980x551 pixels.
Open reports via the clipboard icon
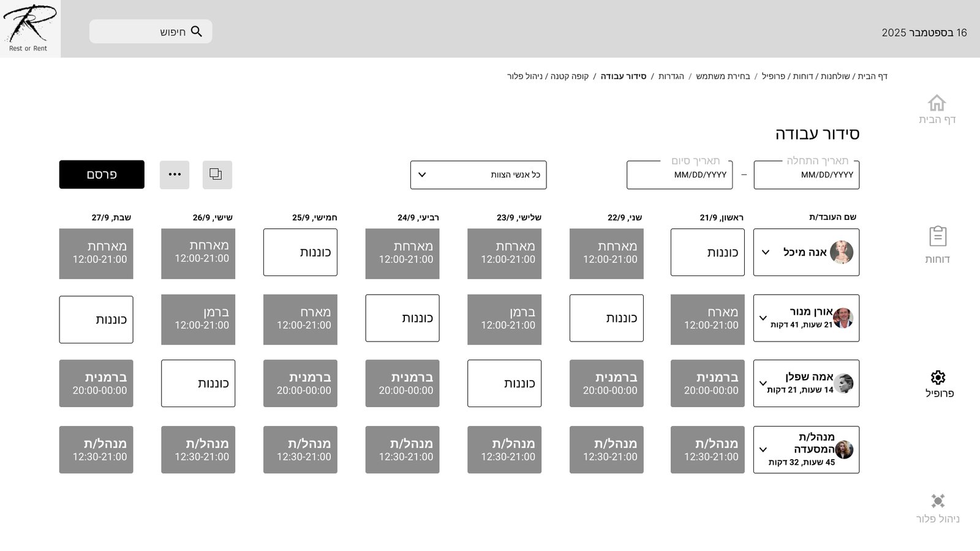937,236
